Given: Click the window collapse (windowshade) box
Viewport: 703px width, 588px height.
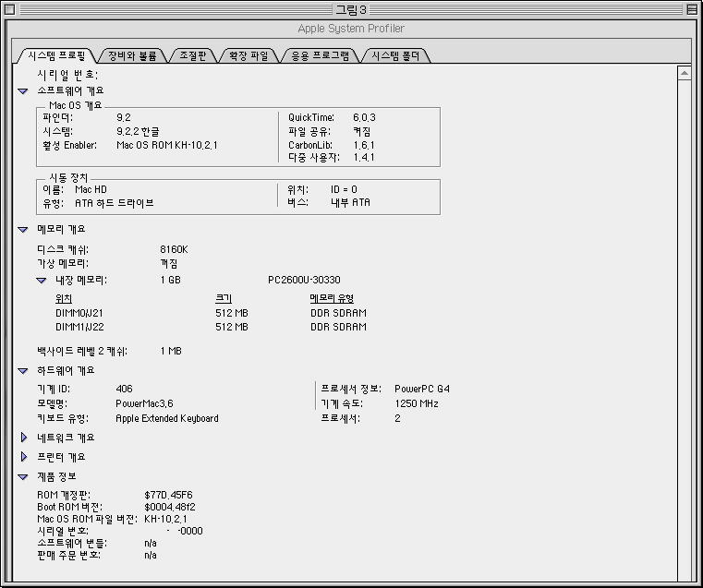Looking at the screenshot, I should click(x=690, y=9).
